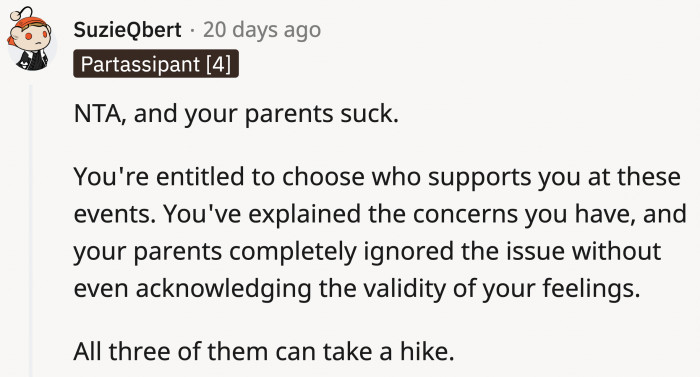The height and width of the screenshot is (377, 700).
Task: Open SuzieQbert's Snoo avatar
Action: (x=31, y=39)
